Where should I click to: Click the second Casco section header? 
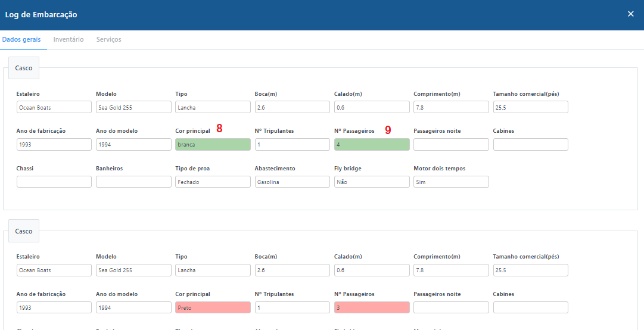24,231
